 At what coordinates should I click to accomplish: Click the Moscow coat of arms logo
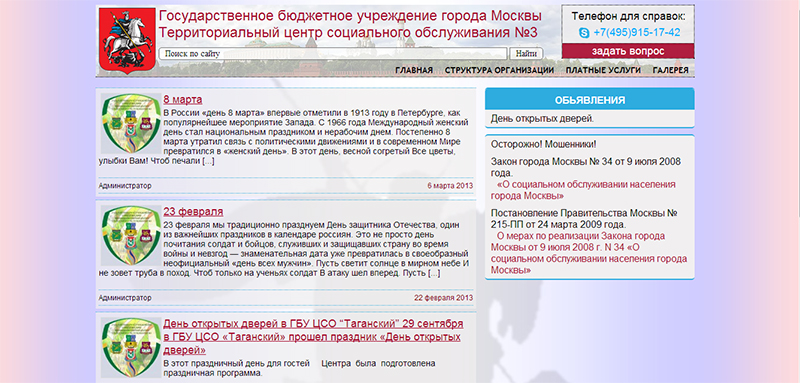[x=127, y=41]
